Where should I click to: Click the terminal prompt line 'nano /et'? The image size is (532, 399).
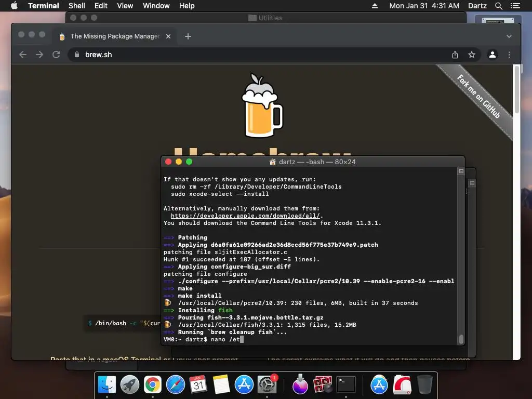click(204, 339)
